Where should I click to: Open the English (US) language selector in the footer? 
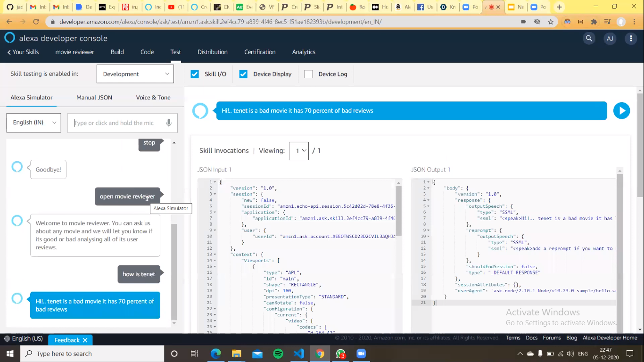tap(23, 339)
